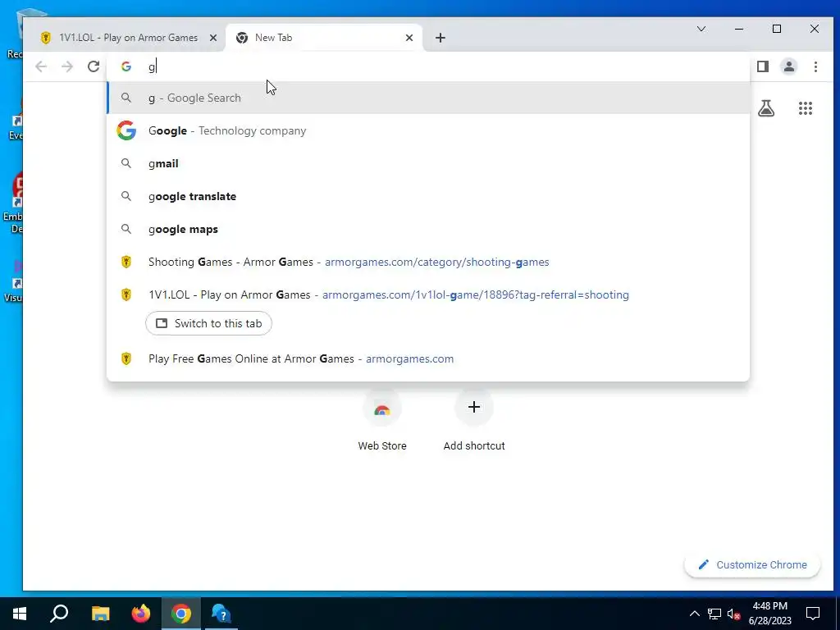Click the magnifier icon beside google translate
Image resolution: width=840 pixels, height=630 pixels.
[126, 196]
